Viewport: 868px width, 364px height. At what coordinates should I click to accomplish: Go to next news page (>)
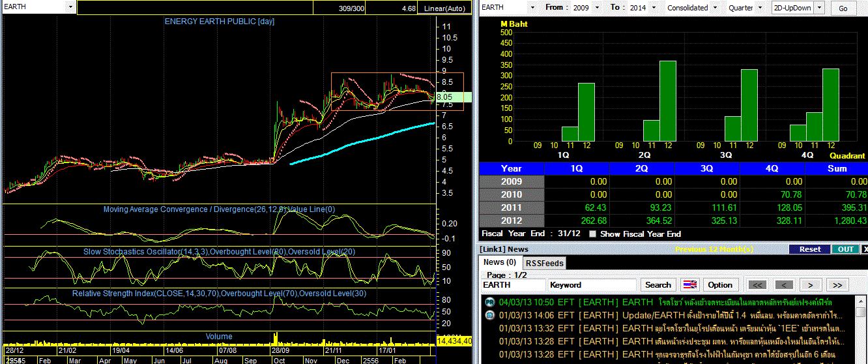(811, 284)
